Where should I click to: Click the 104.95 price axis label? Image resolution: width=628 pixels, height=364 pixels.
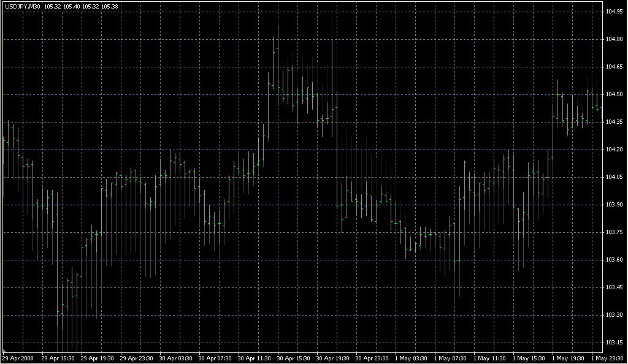(x=614, y=12)
